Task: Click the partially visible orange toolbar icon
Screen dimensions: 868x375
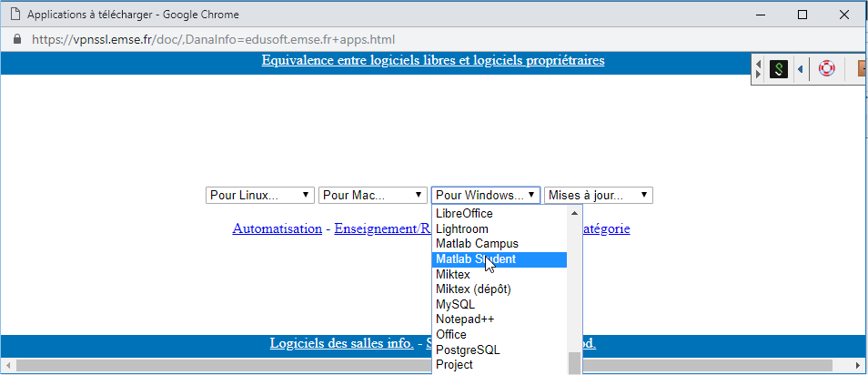Action: tap(862, 69)
